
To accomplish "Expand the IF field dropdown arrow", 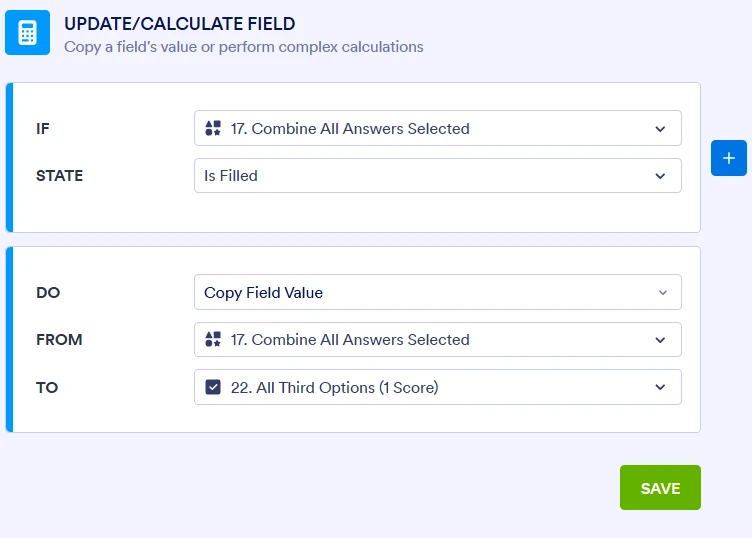I will click(x=660, y=128).
